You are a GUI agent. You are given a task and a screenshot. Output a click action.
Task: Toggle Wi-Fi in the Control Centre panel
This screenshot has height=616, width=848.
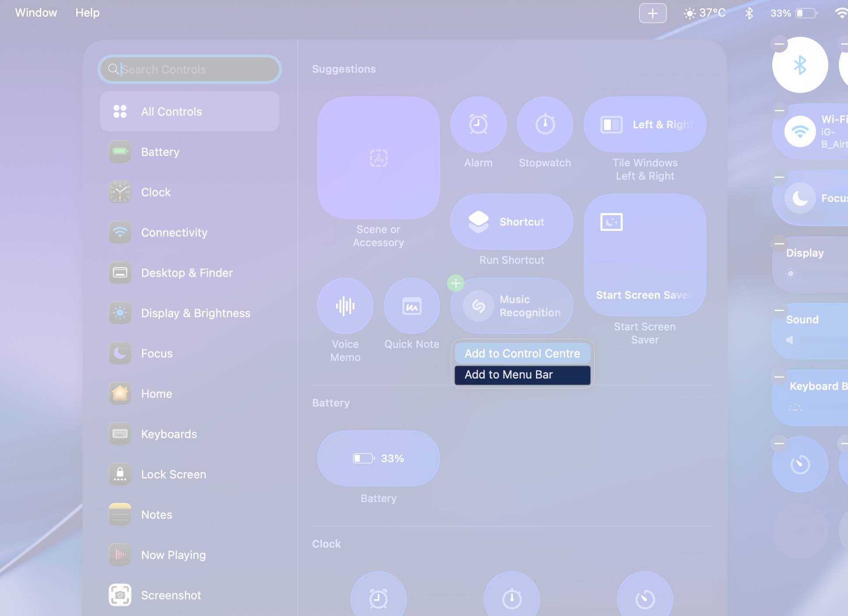801,131
